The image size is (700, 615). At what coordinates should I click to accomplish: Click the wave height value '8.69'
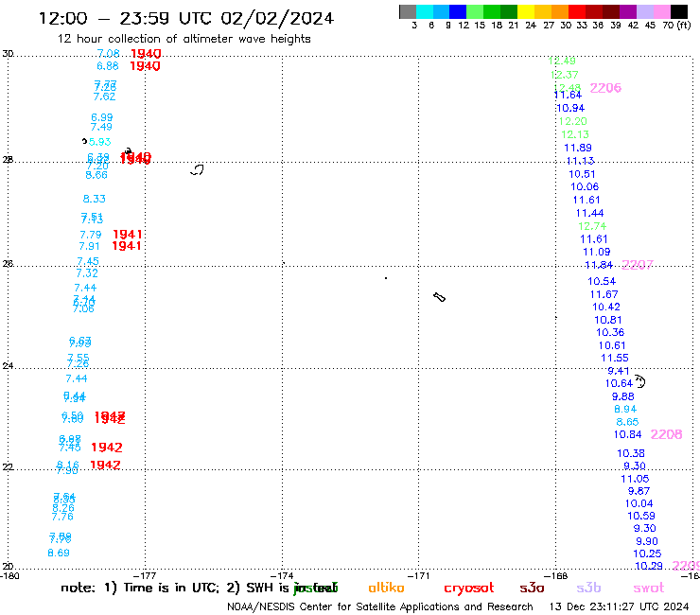point(59,553)
